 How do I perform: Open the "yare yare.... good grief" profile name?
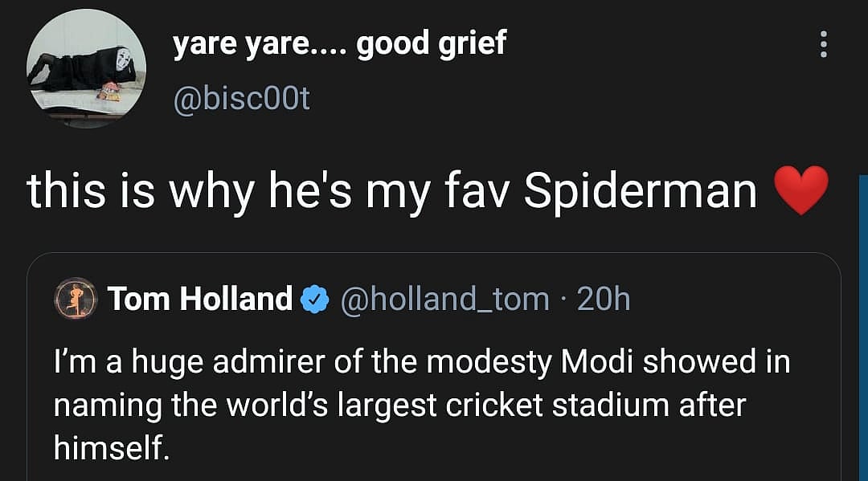click(x=340, y=45)
